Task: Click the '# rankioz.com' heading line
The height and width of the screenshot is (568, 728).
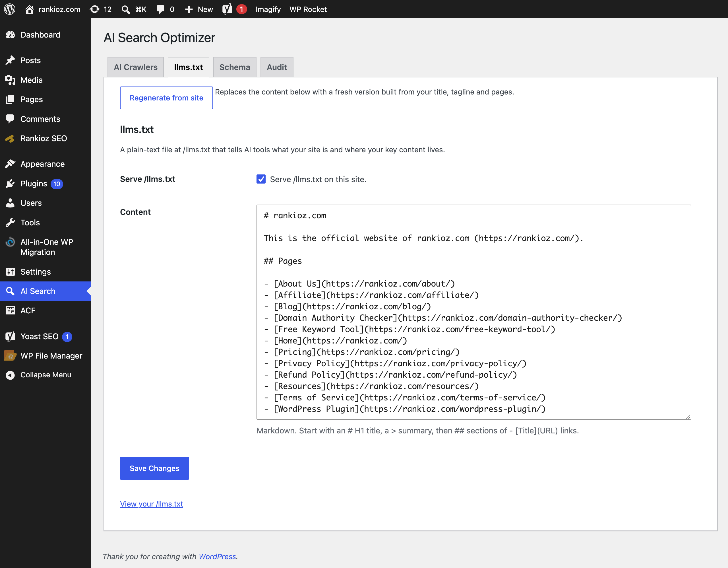Action: pyautogui.click(x=295, y=215)
